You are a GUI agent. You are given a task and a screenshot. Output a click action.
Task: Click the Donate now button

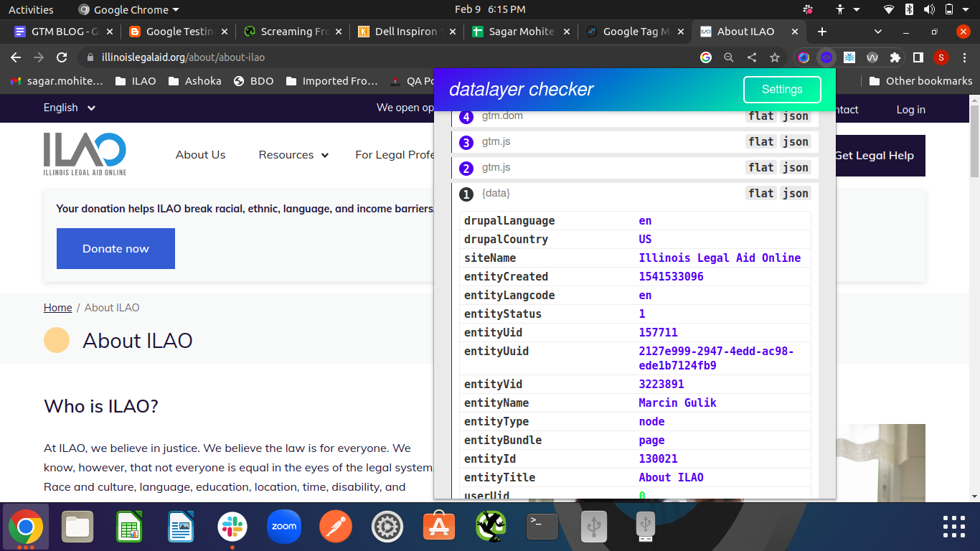tap(116, 249)
